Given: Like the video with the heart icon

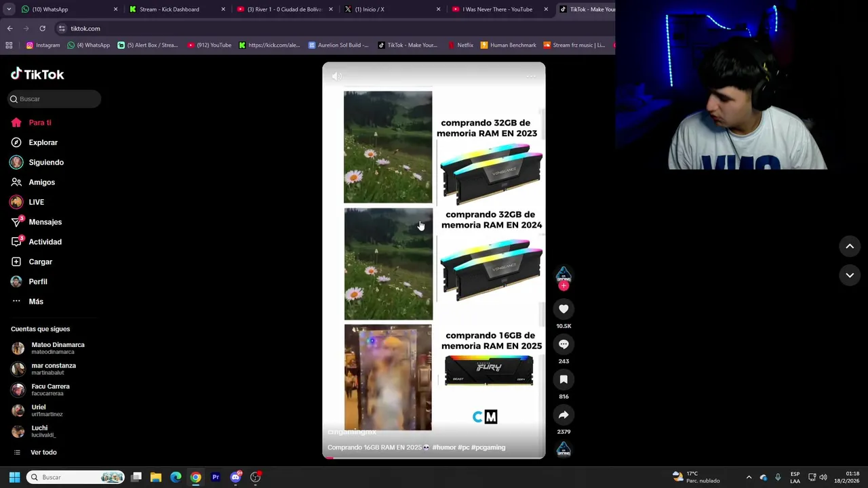Looking at the screenshot, I should 564,309.
